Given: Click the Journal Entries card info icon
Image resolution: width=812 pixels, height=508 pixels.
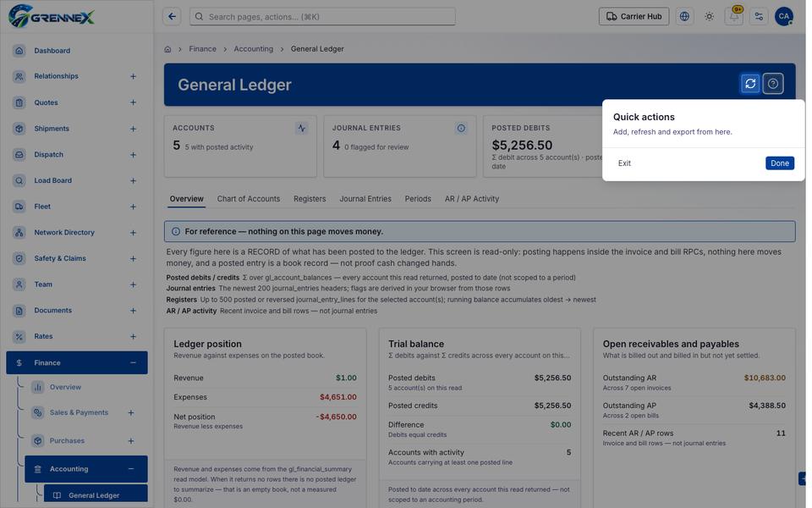Looking at the screenshot, I should [461, 128].
